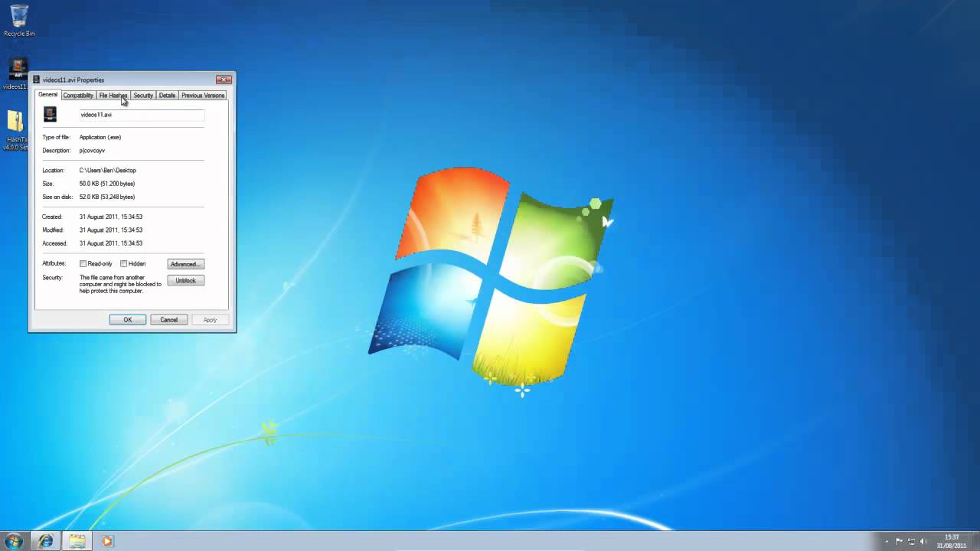Switch to the General tab
This screenshot has width=980, height=551.
tap(47, 95)
